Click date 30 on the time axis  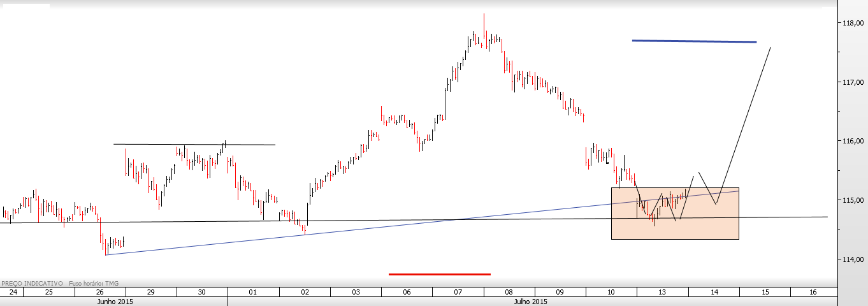tap(202, 292)
